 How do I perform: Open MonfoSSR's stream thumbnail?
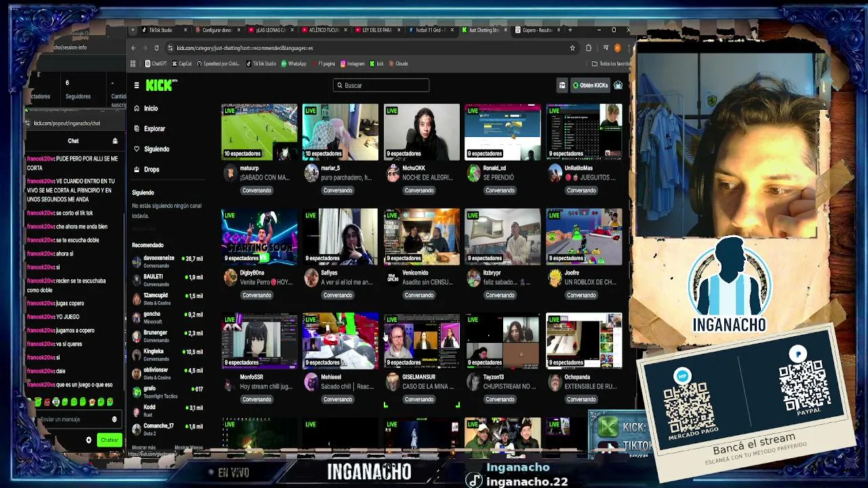[x=259, y=341]
